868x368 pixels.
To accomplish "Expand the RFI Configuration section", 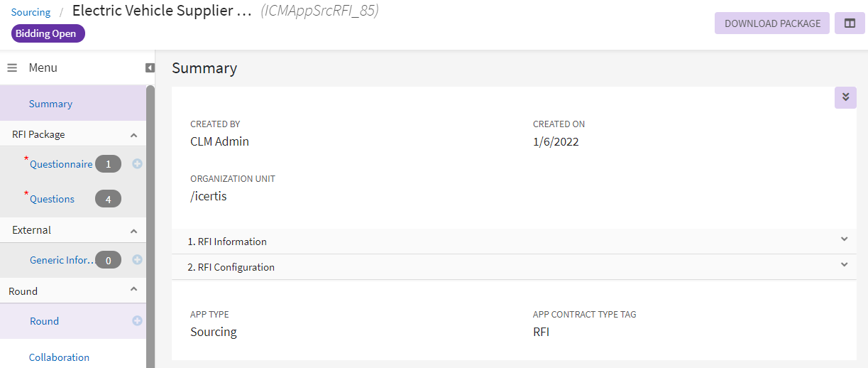I will pos(844,265).
